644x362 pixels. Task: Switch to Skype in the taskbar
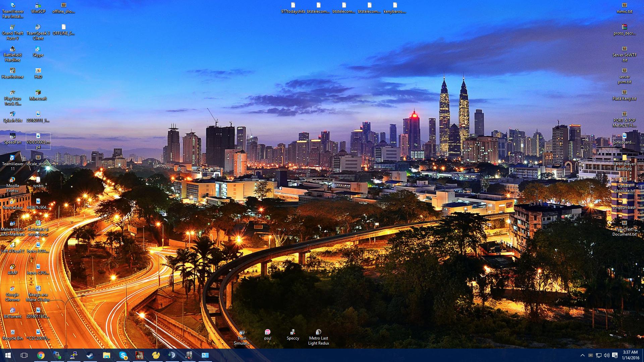(x=123, y=355)
